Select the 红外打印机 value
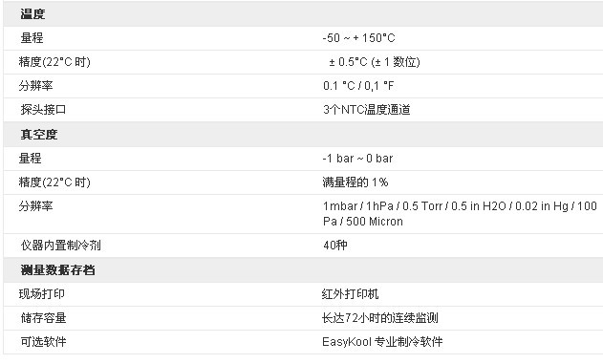The height and width of the screenshot is (364, 603). [x=350, y=294]
